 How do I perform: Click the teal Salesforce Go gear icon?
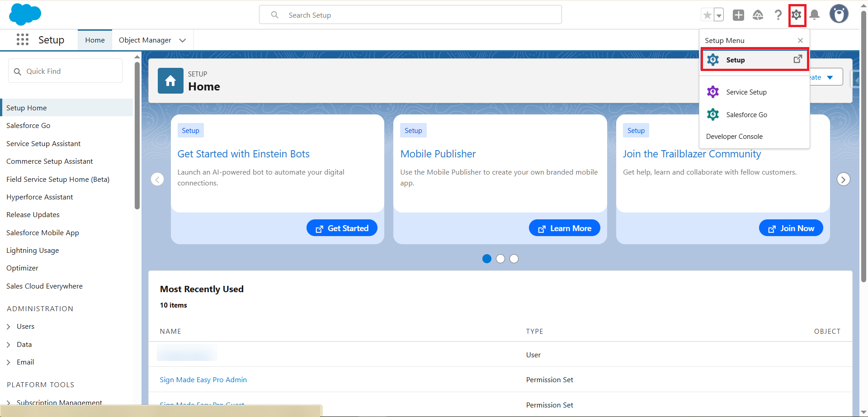click(x=713, y=114)
